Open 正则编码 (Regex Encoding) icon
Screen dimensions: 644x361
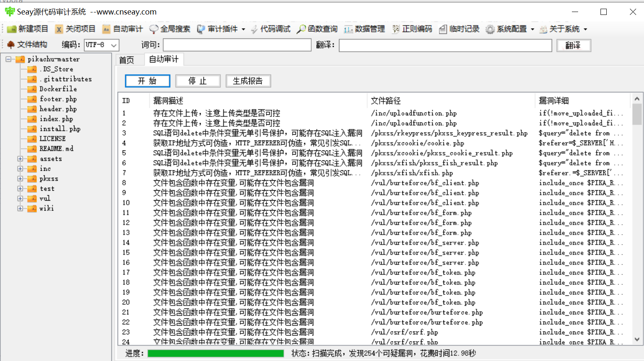396,29
